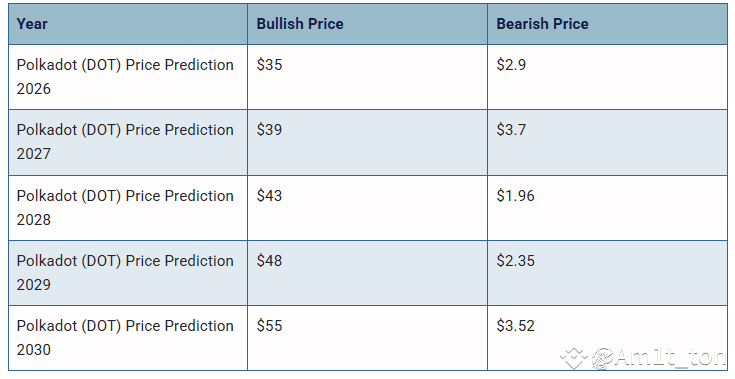
Task: Select the $3.7 bearish price cell
Action: 608,142
